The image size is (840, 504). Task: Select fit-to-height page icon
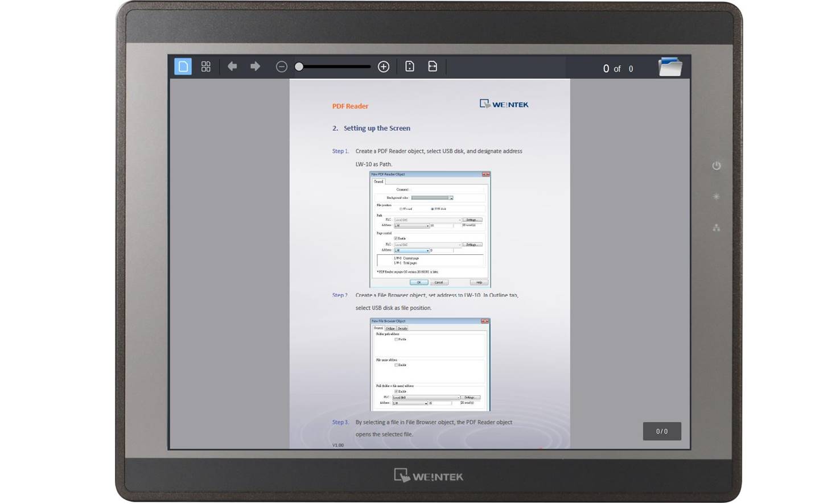[410, 67]
